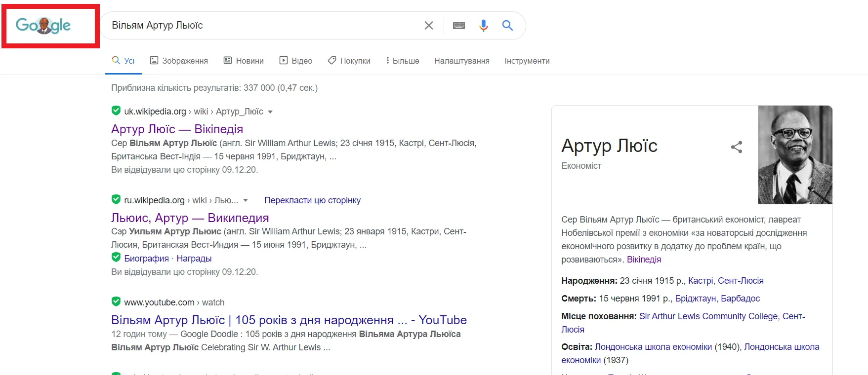Open the Биография sitelink

pos(147,259)
